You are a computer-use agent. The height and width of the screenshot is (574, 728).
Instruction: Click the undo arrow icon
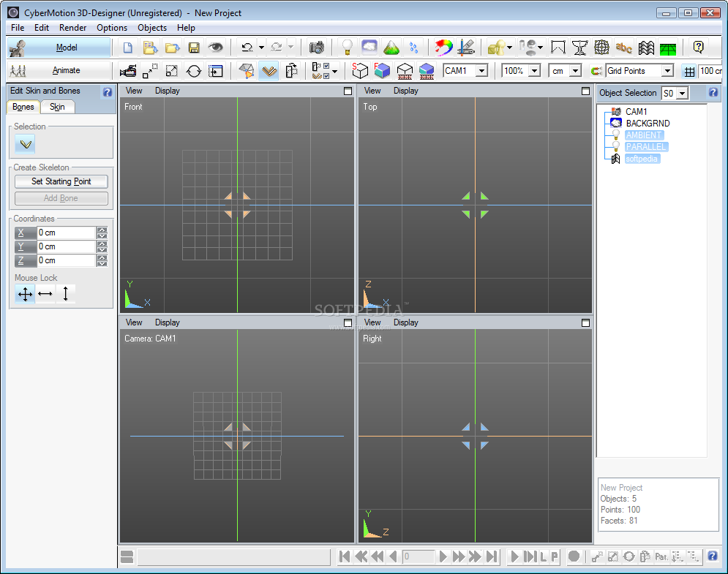[x=247, y=48]
